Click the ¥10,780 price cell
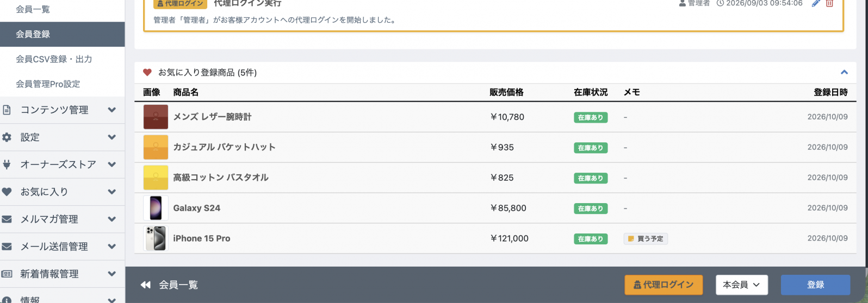 tap(507, 117)
